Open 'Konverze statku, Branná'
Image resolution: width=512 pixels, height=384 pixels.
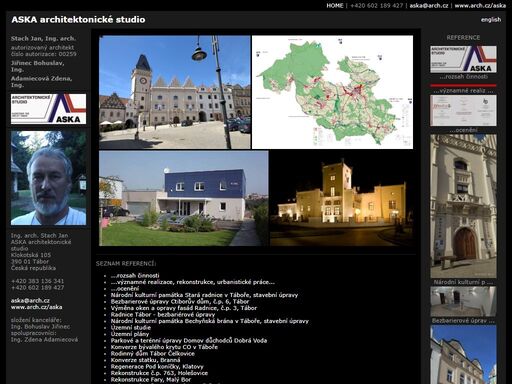click(x=145, y=360)
